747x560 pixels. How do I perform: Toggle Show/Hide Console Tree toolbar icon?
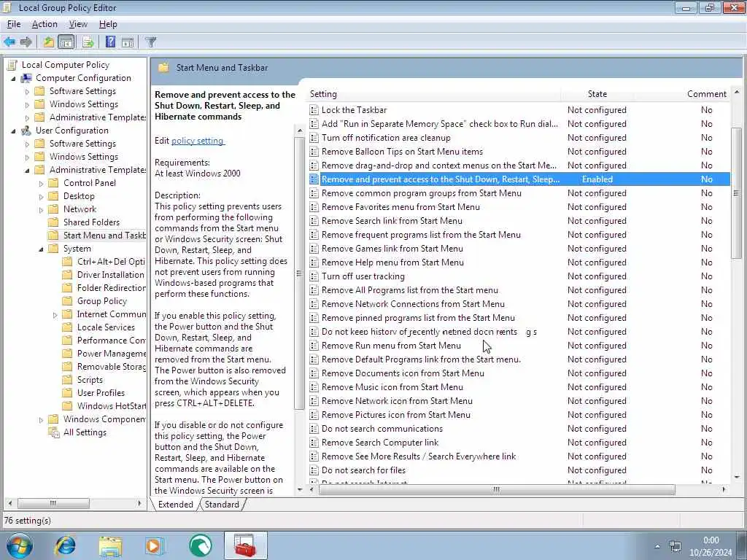(x=66, y=42)
